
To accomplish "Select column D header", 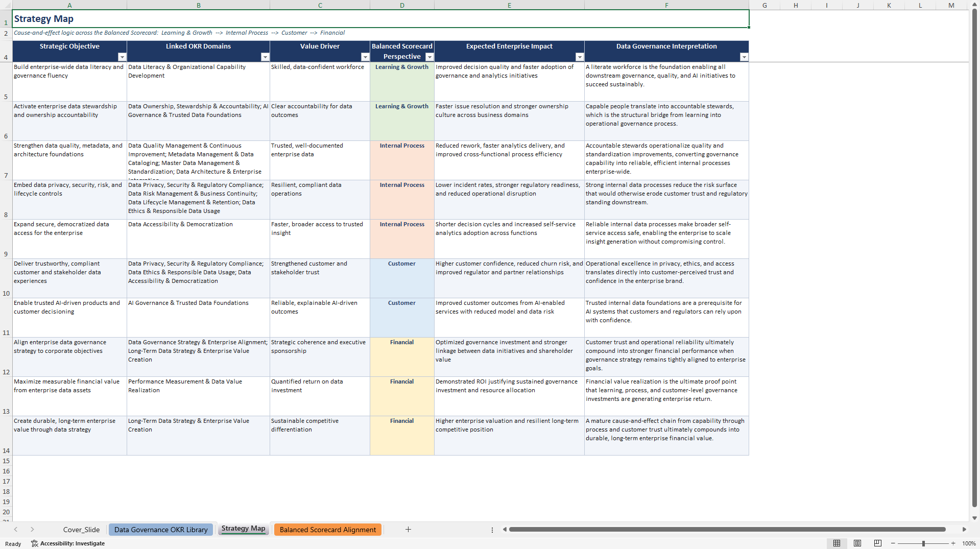I will [x=402, y=5].
